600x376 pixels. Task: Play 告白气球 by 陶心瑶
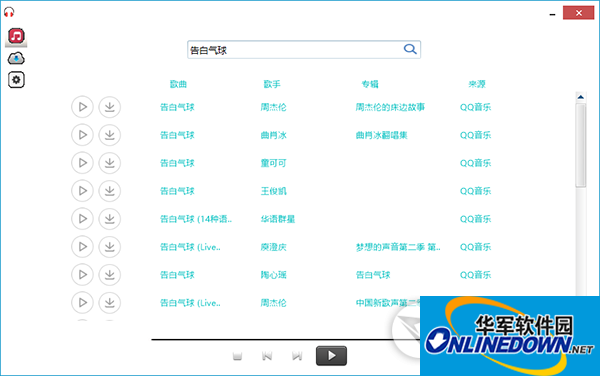coord(82,274)
